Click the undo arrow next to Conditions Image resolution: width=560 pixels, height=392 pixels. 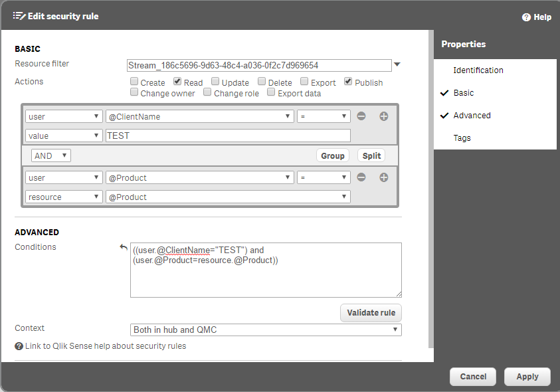click(123, 247)
